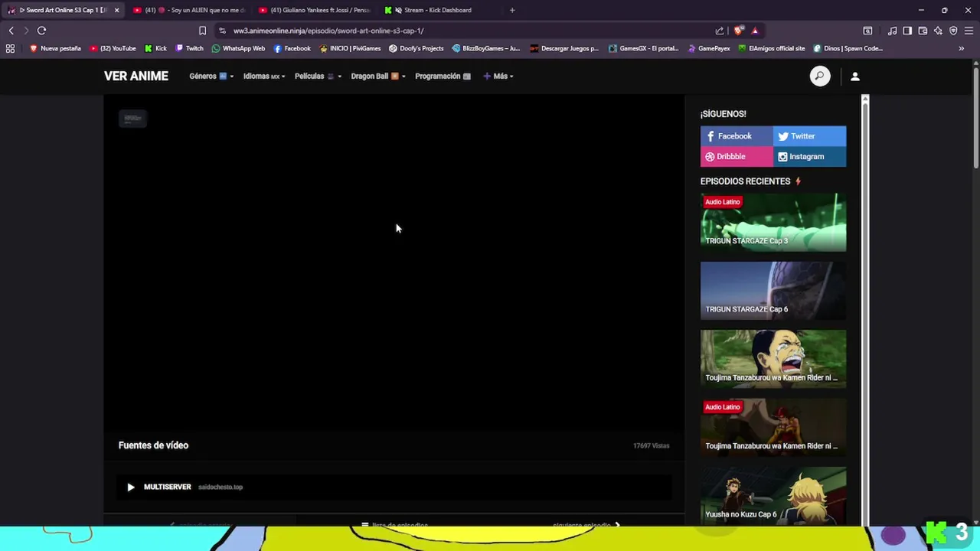
Task: Open the Brave Wallet icon
Action: tap(923, 31)
